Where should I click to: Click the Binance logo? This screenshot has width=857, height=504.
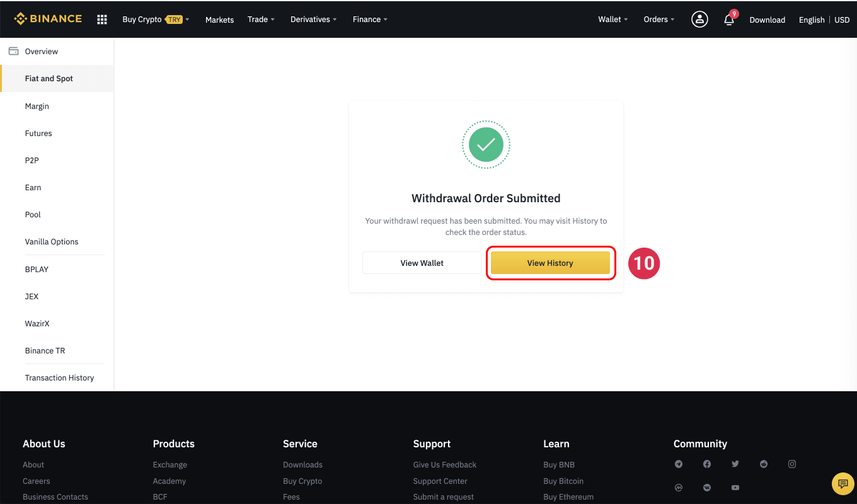coord(48,19)
